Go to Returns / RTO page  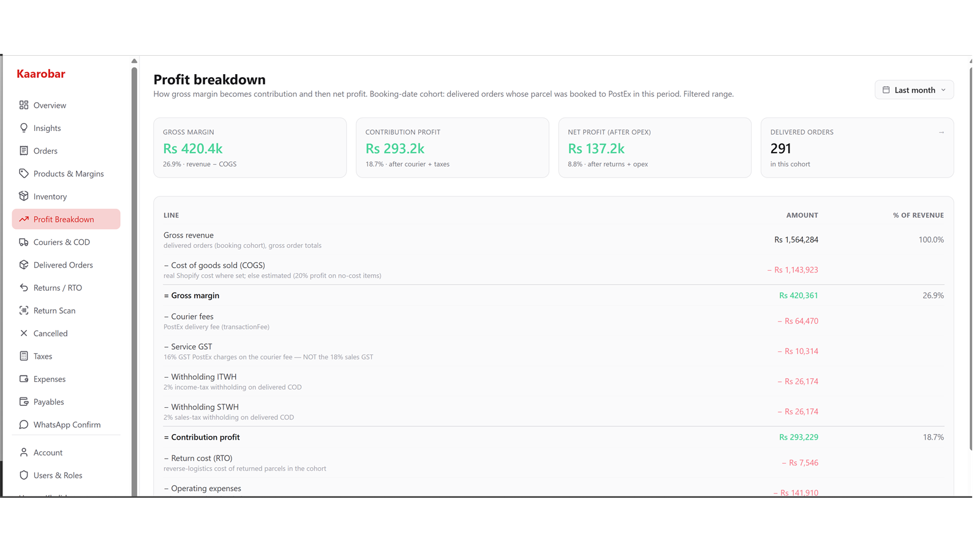[66, 288]
